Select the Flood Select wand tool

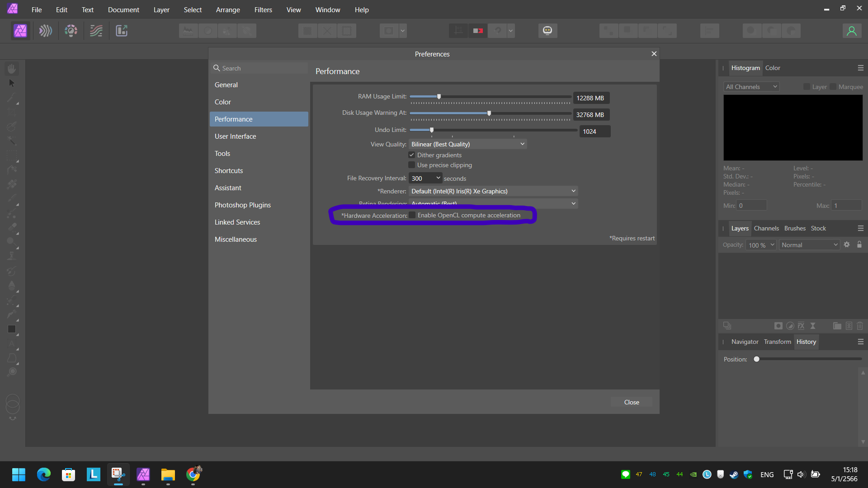pyautogui.click(x=12, y=141)
